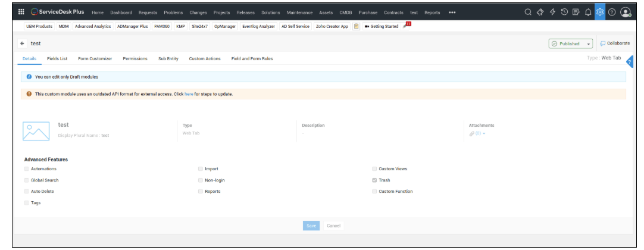Open the more modules ellipsis menu
This screenshot has height=250, width=644.
tap(452, 12)
